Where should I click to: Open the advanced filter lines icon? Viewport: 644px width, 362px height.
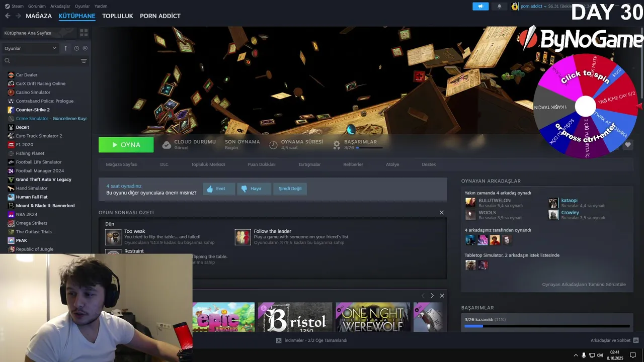tap(84, 61)
